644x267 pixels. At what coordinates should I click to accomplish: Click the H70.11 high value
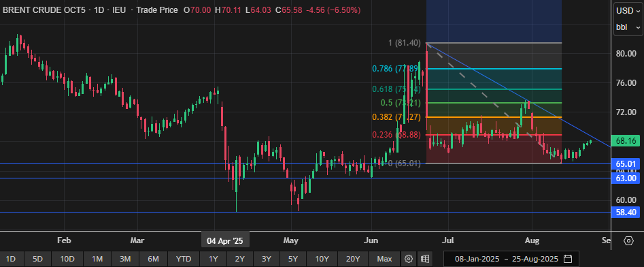(228, 10)
